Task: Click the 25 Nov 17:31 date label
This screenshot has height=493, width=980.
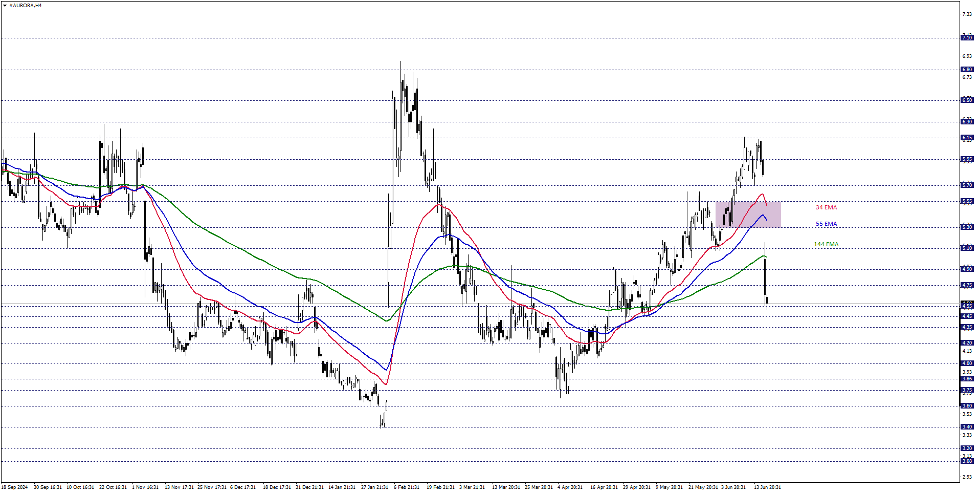Action: (212, 487)
